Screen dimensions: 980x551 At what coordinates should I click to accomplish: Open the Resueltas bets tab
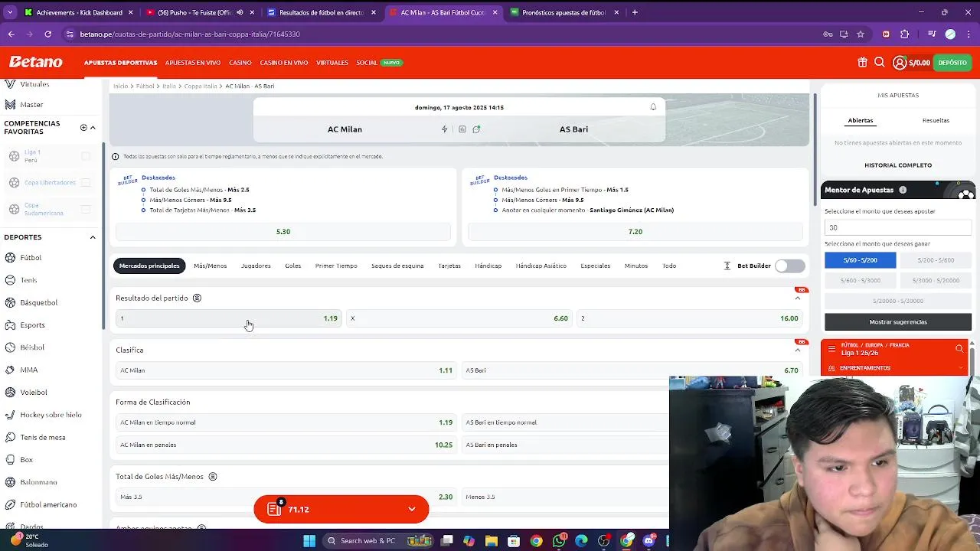click(936, 120)
